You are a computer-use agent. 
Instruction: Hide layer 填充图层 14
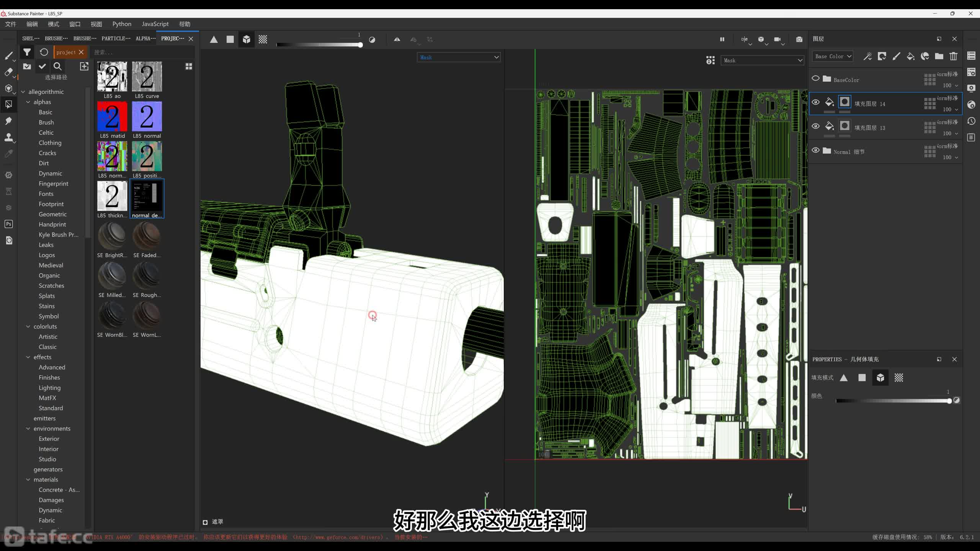(815, 102)
